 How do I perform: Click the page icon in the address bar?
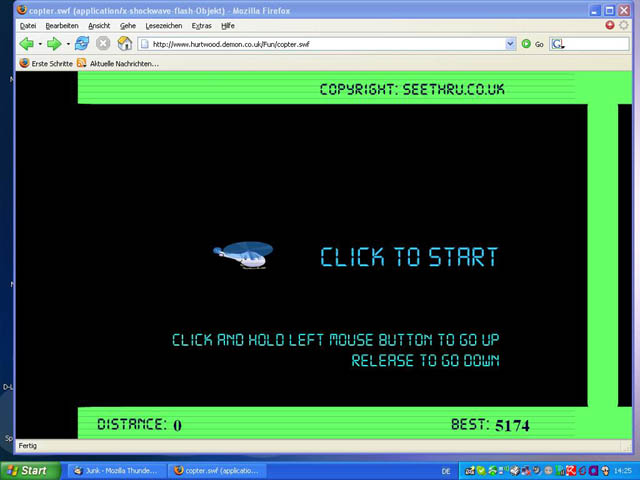coord(145,44)
